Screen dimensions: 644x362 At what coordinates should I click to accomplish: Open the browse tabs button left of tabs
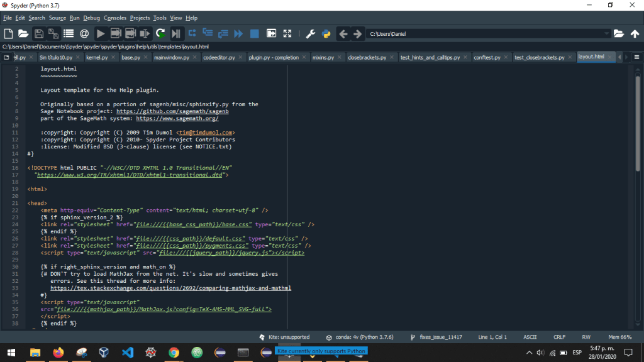pyautogui.click(x=7, y=57)
